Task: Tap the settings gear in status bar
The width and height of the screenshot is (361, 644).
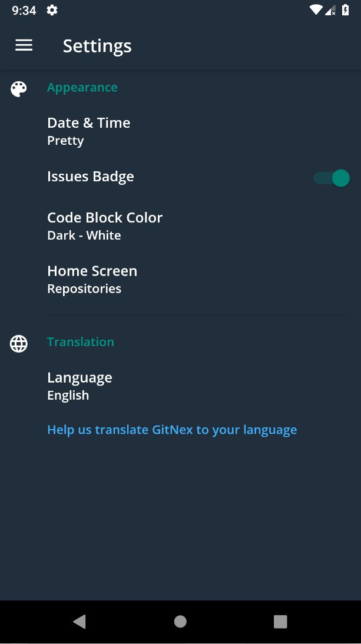Action: (52, 10)
